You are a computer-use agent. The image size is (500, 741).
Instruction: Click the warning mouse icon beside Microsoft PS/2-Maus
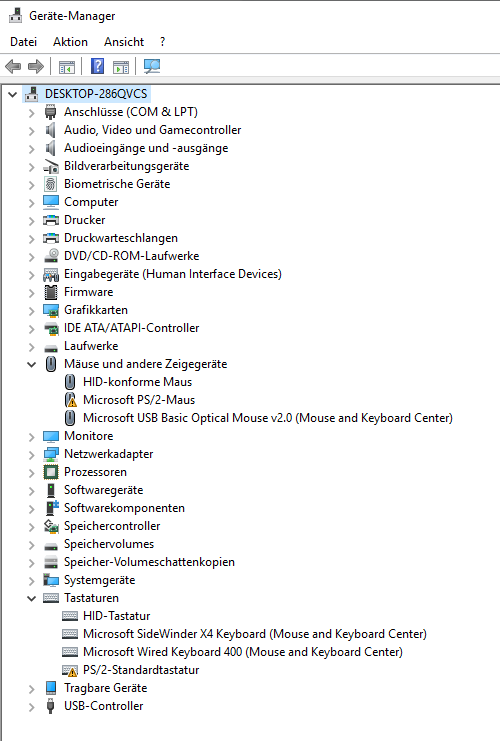tap(70, 400)
